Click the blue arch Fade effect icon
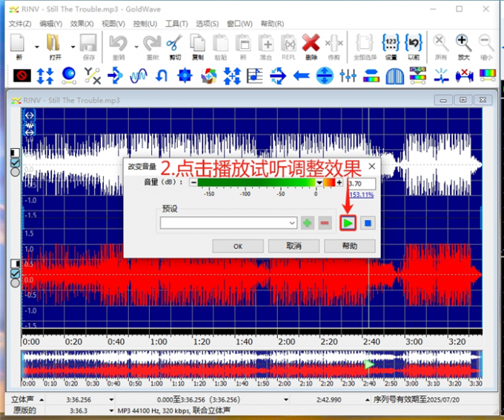This screenshot has width=504, height=420. (x=395, y=76)
